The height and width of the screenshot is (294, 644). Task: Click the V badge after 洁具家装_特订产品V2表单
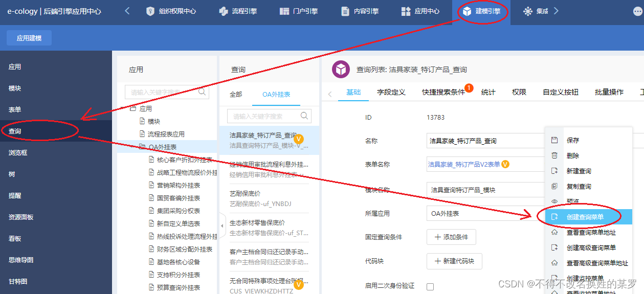pos(505,164)
